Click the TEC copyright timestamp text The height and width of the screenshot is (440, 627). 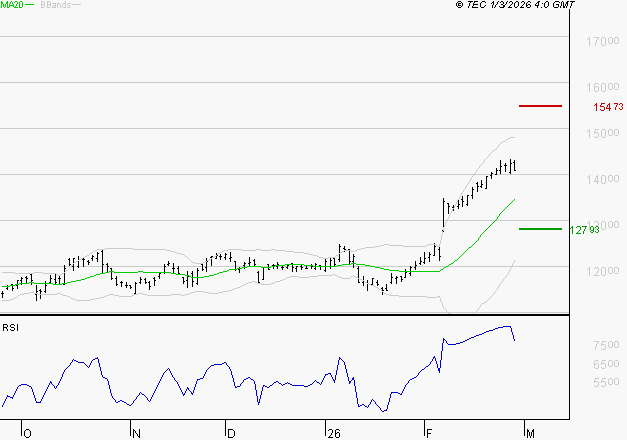pyautogui.click(x=515, y=5)
